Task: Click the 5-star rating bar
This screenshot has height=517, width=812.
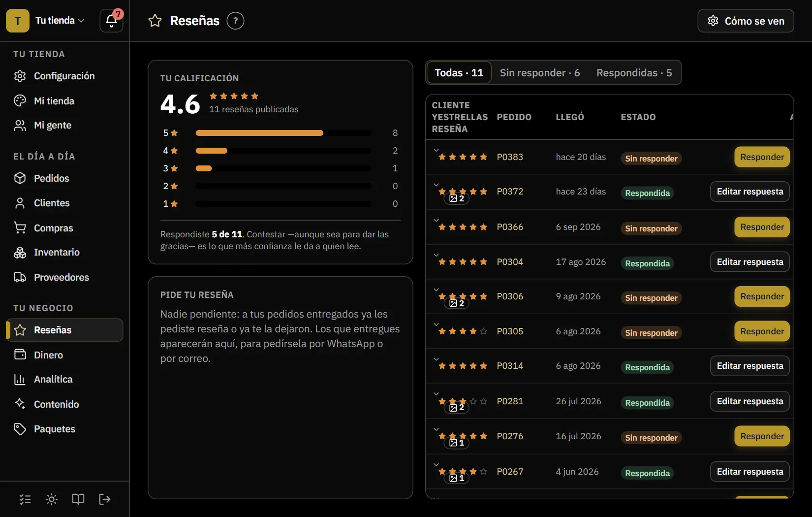Action: click(283, 133)
